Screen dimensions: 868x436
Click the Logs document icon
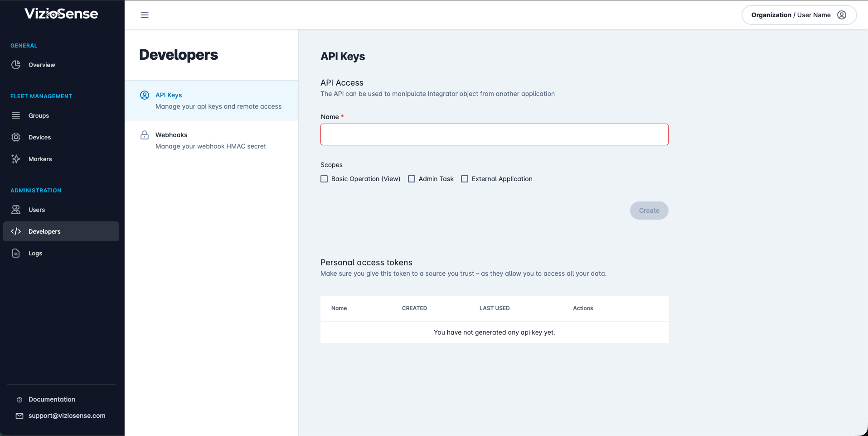pyautogui.click(x=16, y=253)
